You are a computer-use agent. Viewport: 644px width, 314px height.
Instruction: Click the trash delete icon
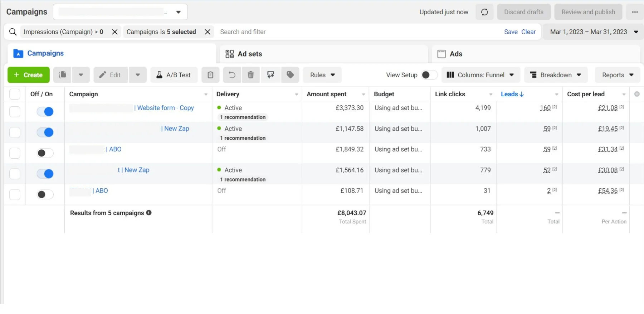251,75
